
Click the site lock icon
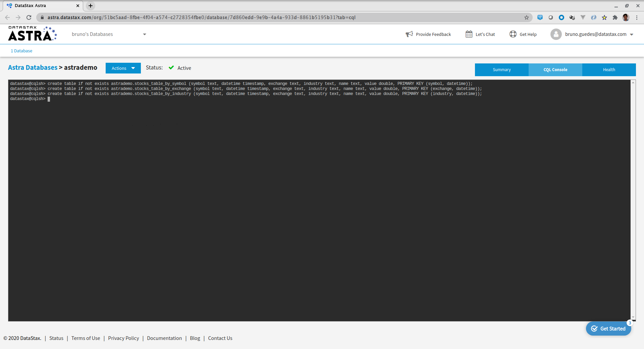[42, 17]
